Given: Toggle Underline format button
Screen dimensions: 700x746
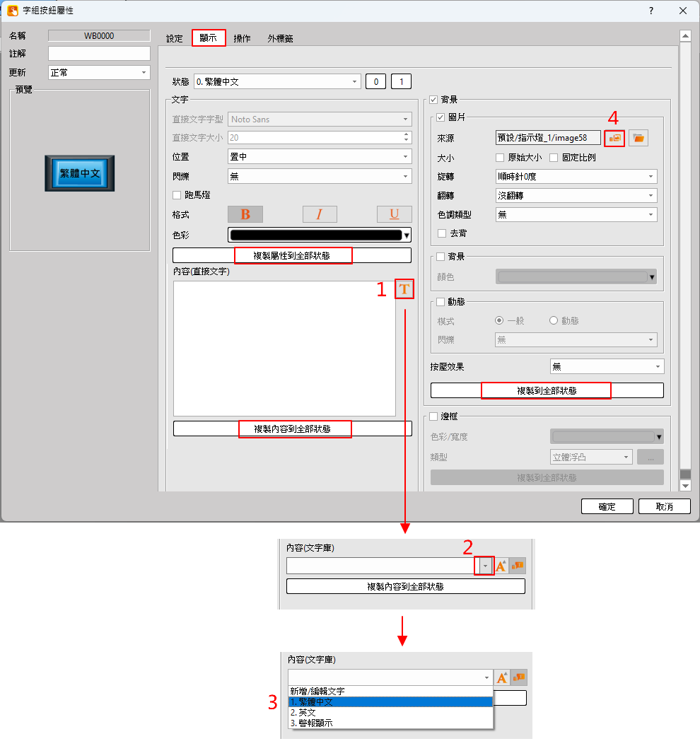Looking at the screenshot, I should pos(394,214).
